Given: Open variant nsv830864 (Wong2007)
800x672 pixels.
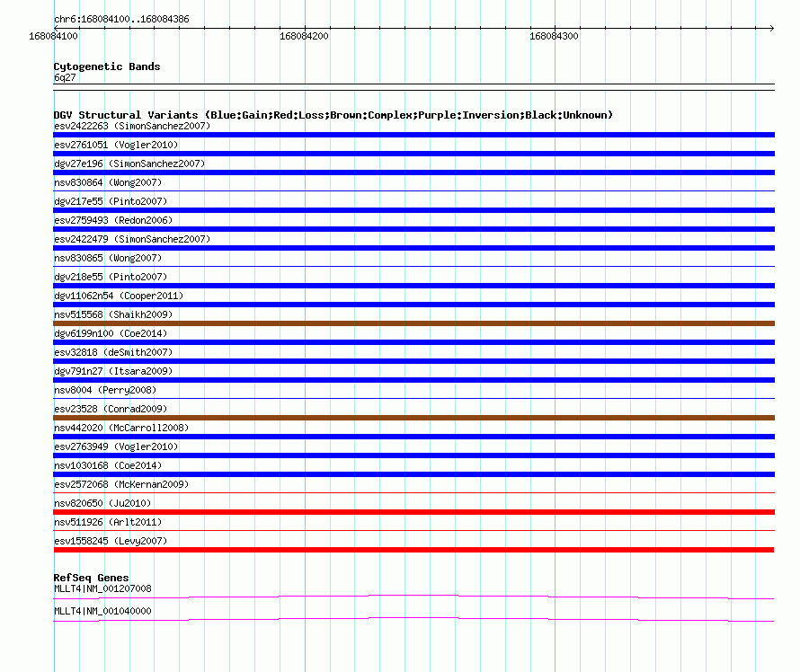Looking at the screenshot, I should 108,182.
